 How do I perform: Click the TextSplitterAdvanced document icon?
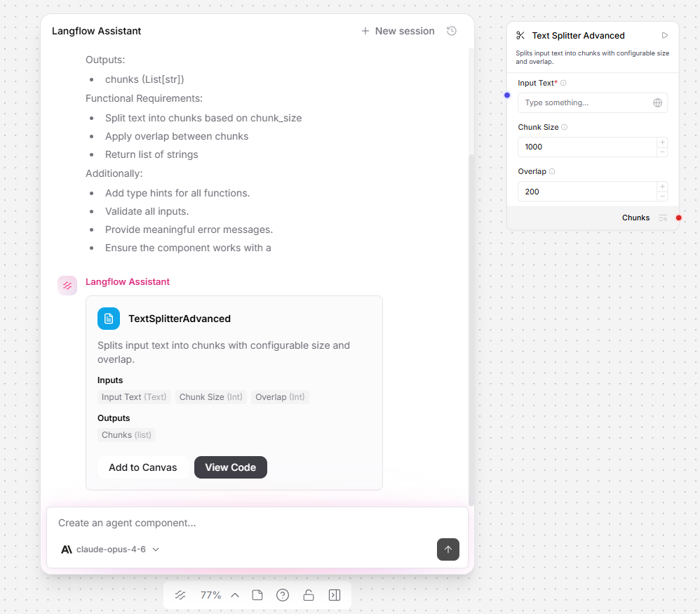coord(109,319)
